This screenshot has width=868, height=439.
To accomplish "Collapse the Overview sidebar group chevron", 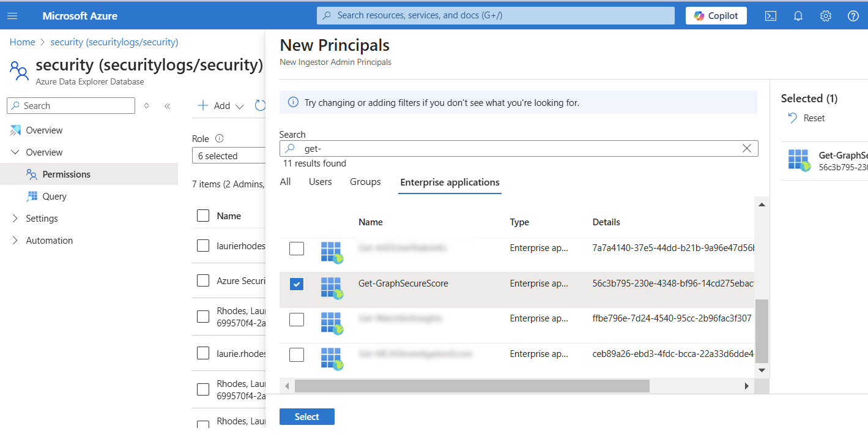I will click(x=15, y=152).
